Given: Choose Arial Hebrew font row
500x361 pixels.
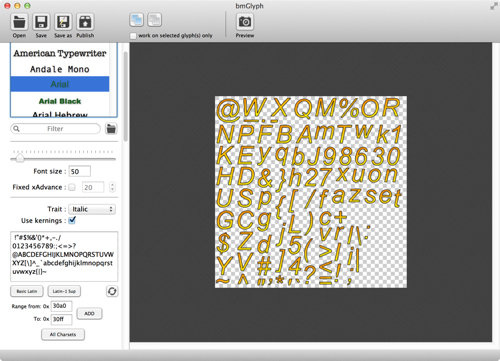Looking at the screenshot, I should point(60,114).
